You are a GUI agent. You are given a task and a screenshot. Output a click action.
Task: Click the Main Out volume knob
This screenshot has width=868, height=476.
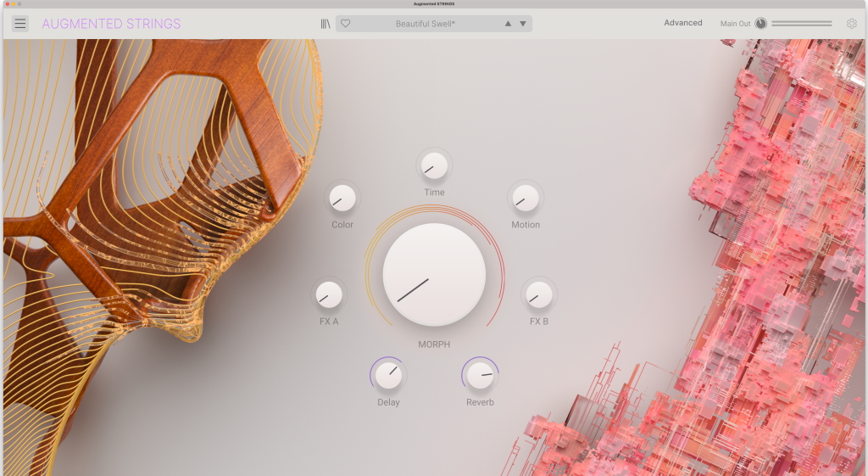click(760, 23)
